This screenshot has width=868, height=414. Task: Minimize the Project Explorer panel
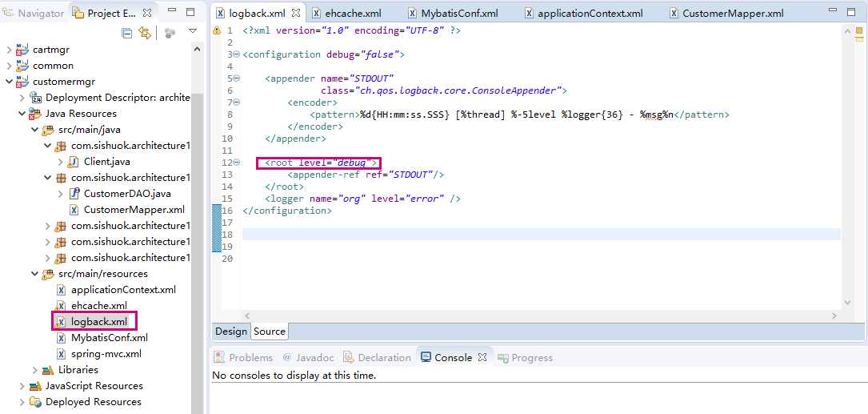coord(172,11)
